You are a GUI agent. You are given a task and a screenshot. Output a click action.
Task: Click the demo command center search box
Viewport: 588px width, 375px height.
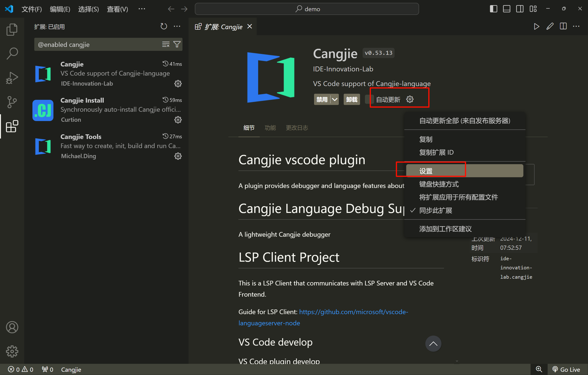point(307,9)
